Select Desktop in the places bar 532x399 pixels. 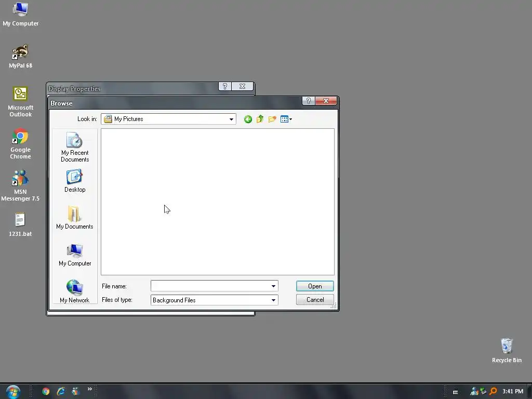[x=75, y=181]
